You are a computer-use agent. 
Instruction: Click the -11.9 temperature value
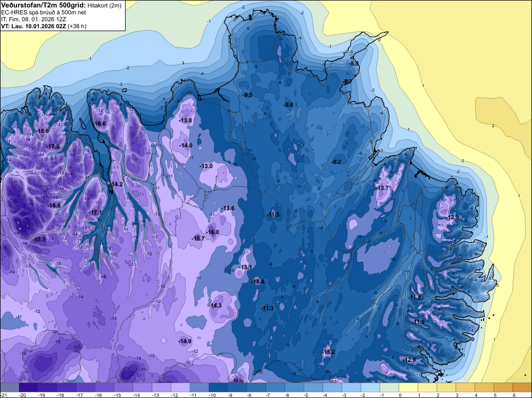tap(418, 322)
